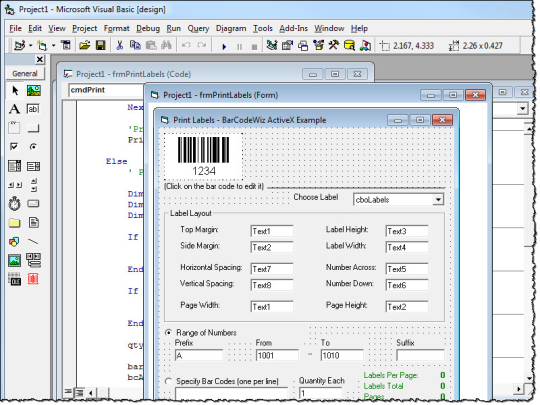Click the Open Project toolbar icon
Viewport: 540px width, 405px height.
tap(84, 45)
